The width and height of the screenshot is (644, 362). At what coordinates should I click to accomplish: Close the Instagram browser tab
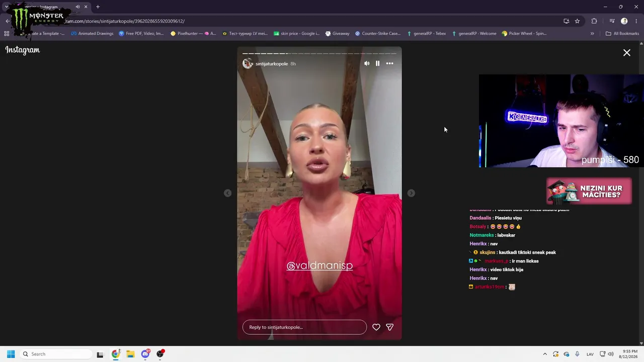[x=86, y=7]
